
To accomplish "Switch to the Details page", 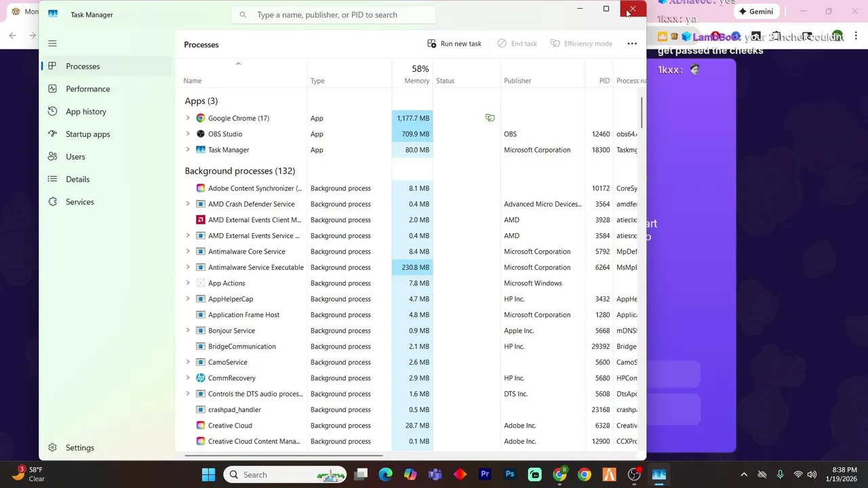I will [106, 179].
